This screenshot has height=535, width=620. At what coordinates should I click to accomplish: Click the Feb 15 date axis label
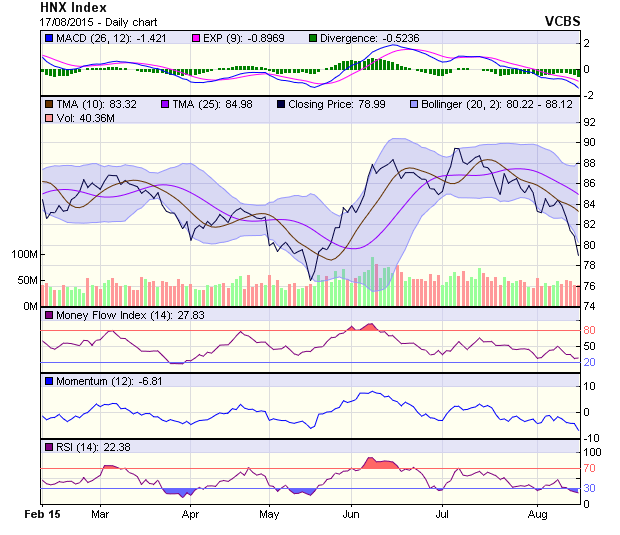[x=43, y=514]
